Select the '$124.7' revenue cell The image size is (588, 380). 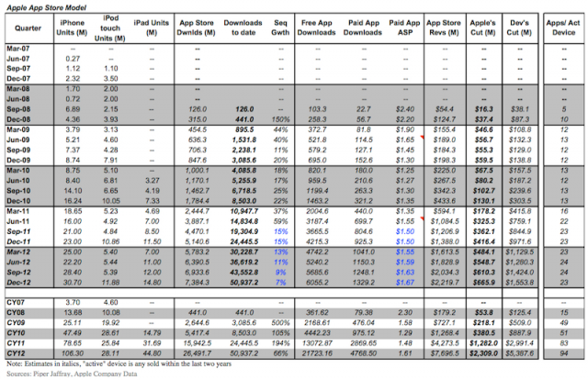445,119
